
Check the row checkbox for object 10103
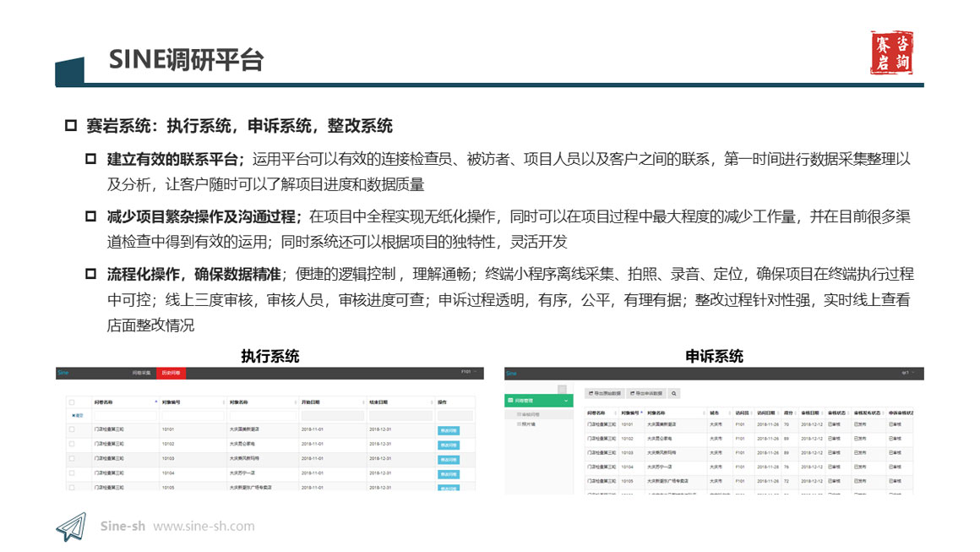(x=72, y=458)
